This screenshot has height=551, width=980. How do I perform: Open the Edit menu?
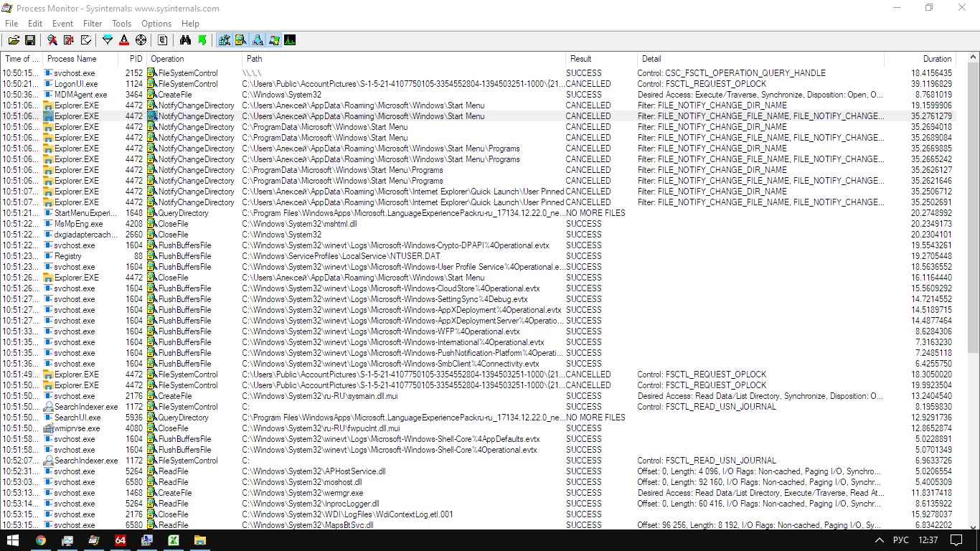[35, 24]
